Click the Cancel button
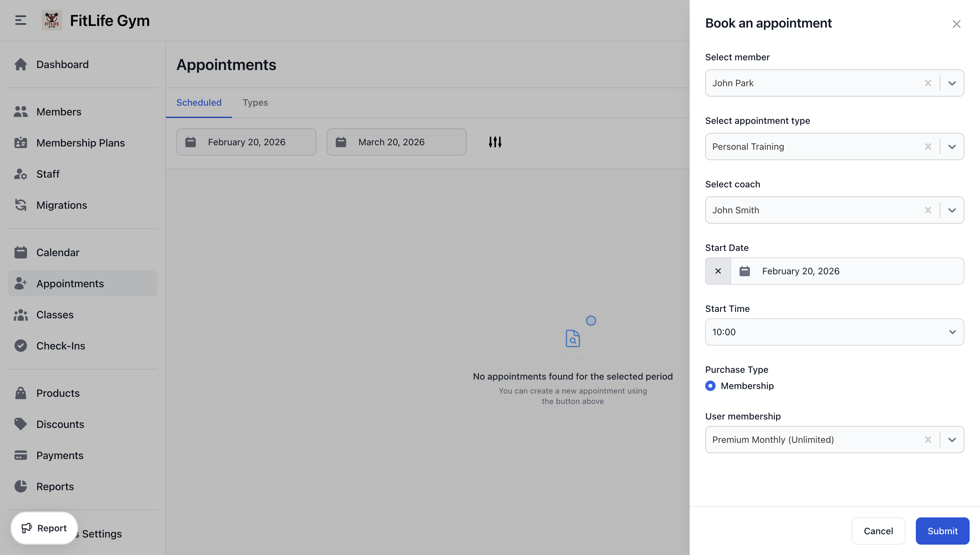The width and height of the screenshot is (980, 555). 878,531
